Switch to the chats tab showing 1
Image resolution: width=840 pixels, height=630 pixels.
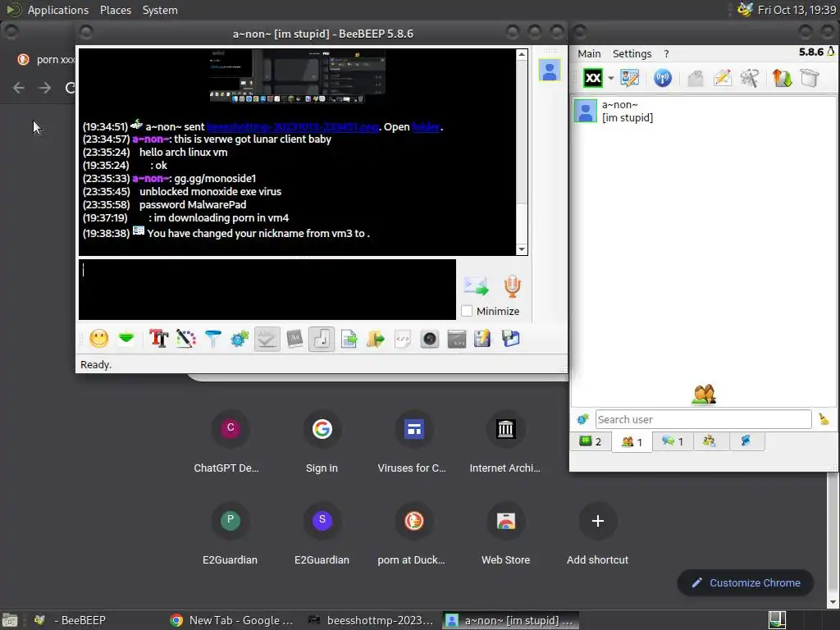tap(673, 441)
